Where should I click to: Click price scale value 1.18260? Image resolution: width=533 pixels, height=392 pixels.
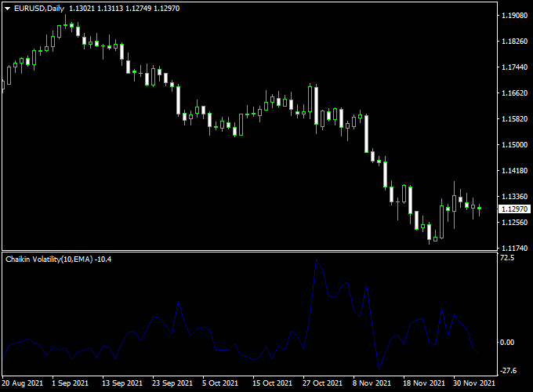[515, 42]
